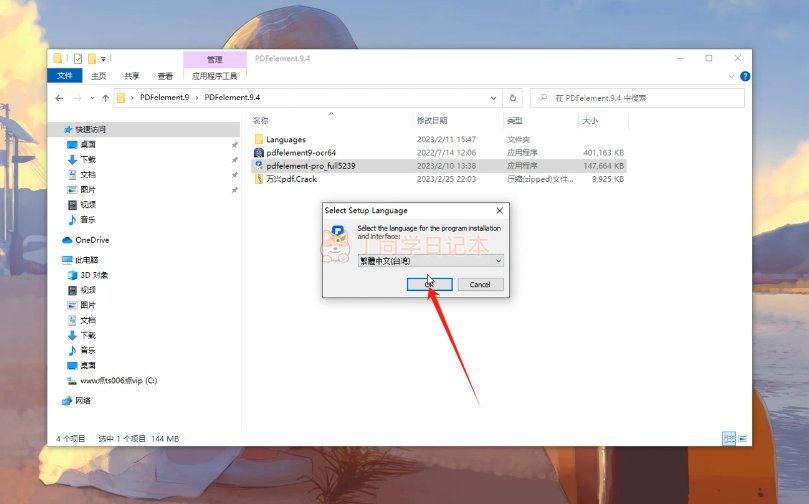Switch to the 主页 ribbon tab
The height and width of the screenshot is (504, 809).
tap(99, 76)
